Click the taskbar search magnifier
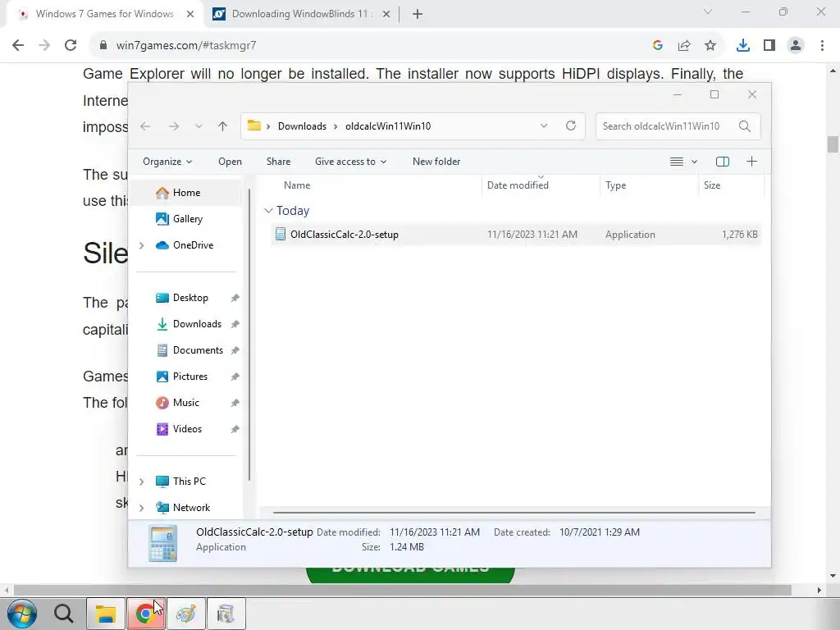The image size is (840, 630). click(64, 614)
